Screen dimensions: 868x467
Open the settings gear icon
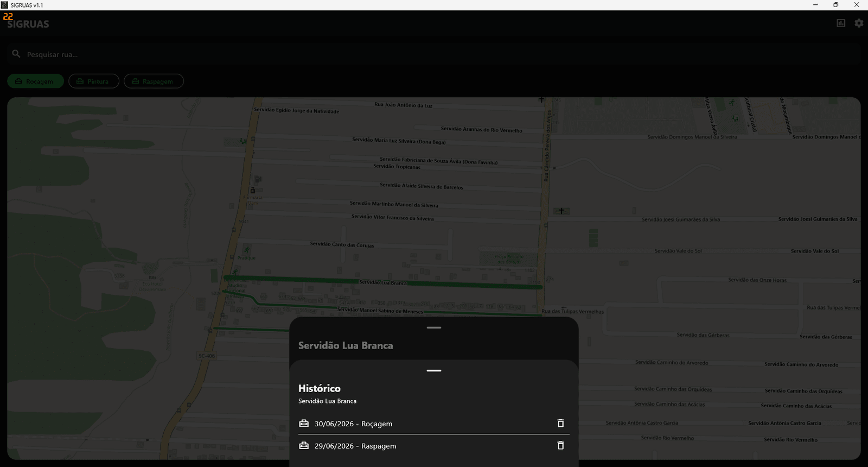pos(859,23)
